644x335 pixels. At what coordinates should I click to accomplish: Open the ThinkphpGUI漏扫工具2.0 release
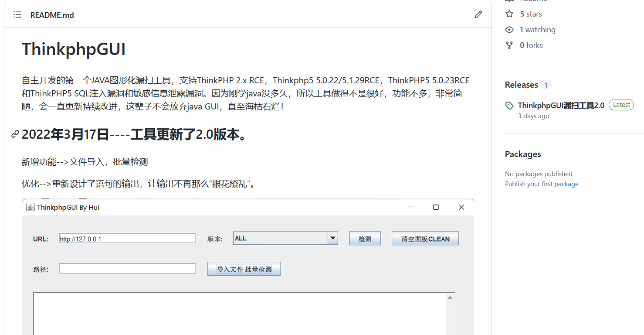click(x=561, y=106)
